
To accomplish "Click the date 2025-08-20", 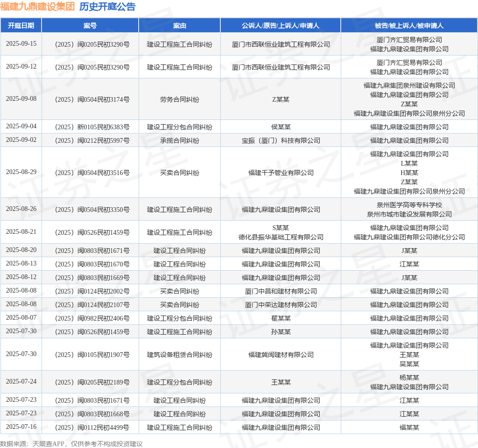I will (x=21, y=250).
